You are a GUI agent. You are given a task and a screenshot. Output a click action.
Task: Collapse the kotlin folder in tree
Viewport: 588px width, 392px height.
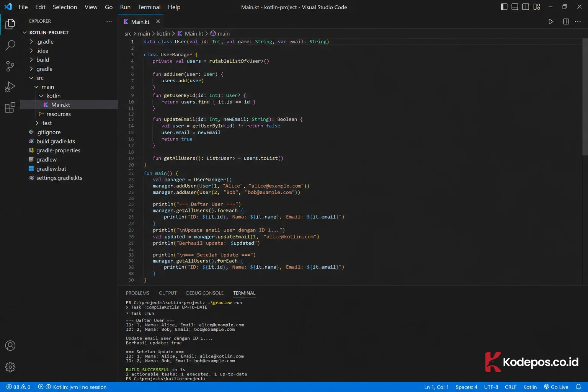click(69, 96)
